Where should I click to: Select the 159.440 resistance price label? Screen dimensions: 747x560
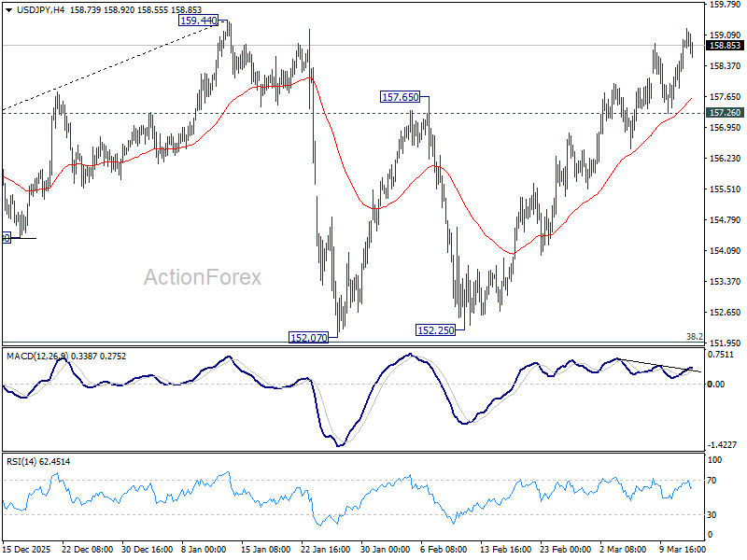click(x=199, y=18)
